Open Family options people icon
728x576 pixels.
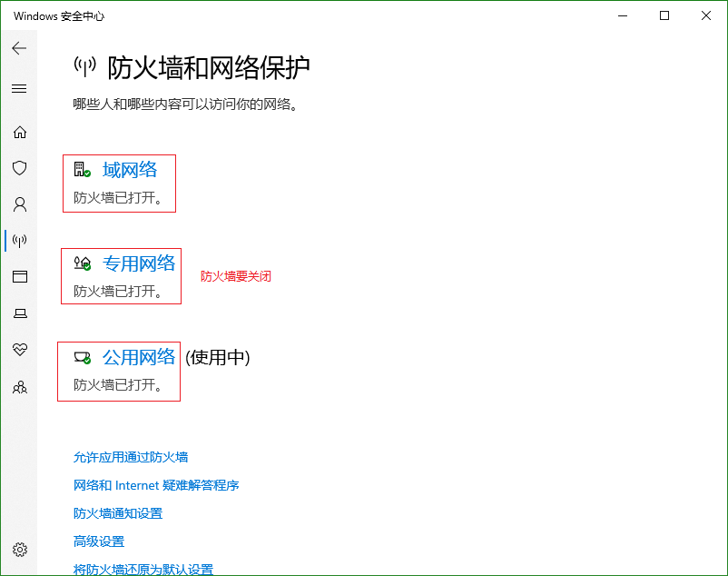[x=19, y=387]
